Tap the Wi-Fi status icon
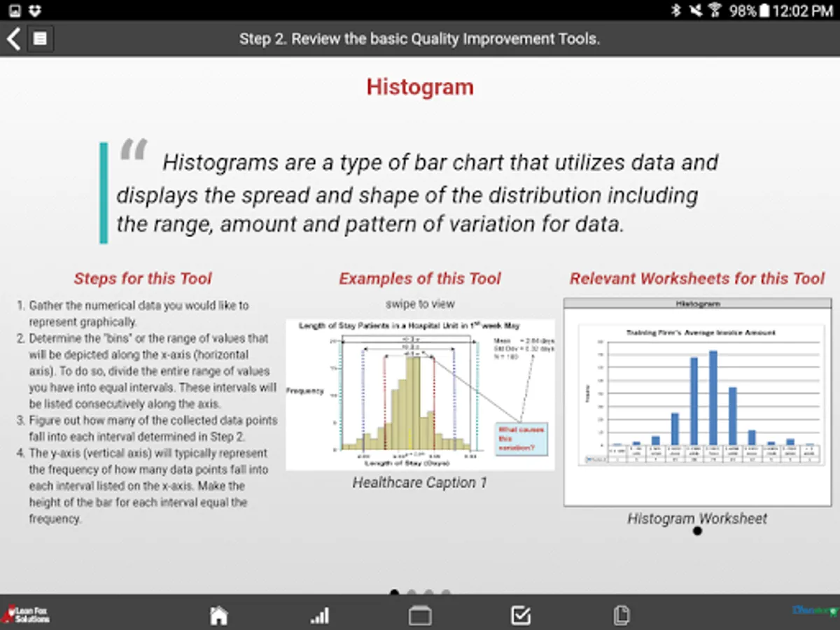 point(715,10)
